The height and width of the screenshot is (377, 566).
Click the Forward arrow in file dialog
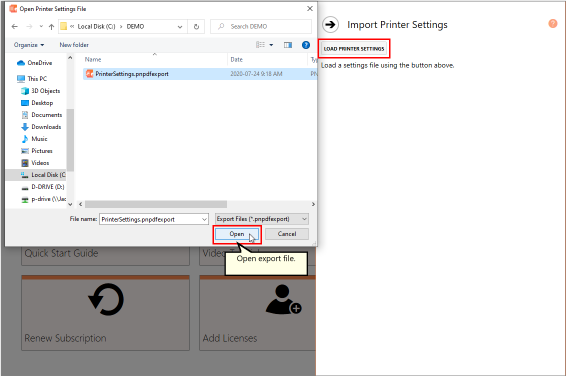(x=29, y=26)
